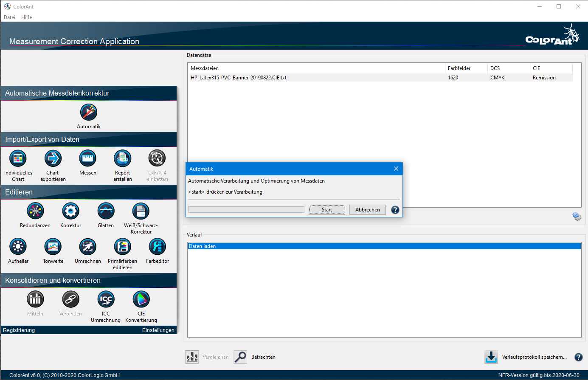Click Abbrechen to cancel the dialog
Viewport: 588px width, 380px height.
pyautogui.click(x=367, y=210)
